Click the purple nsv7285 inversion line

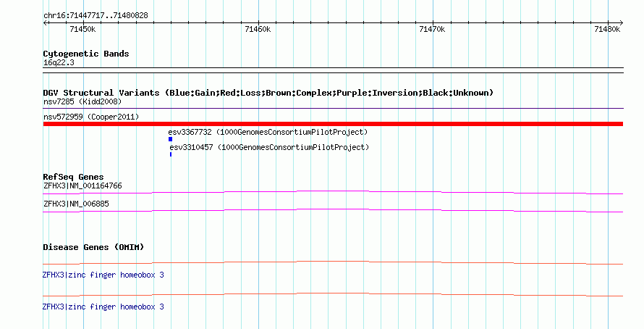click(333, 109)
